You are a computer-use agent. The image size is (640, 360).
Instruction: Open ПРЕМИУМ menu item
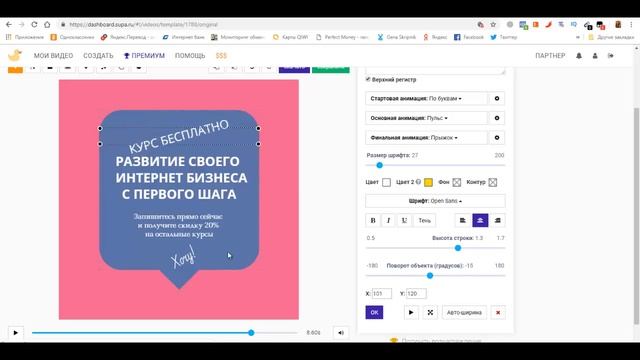pos(144,56)
